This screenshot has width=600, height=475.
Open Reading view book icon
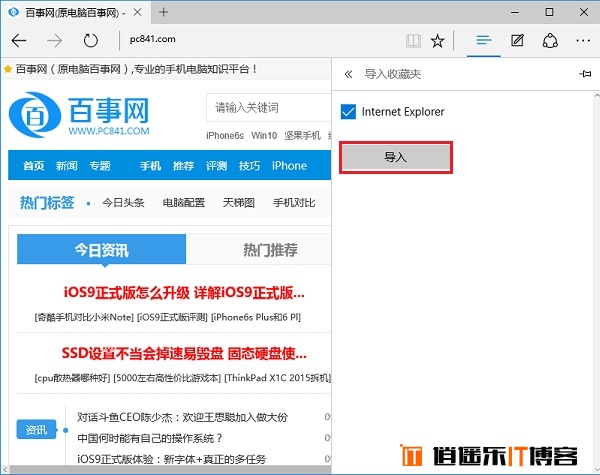(x=413, y=40)
